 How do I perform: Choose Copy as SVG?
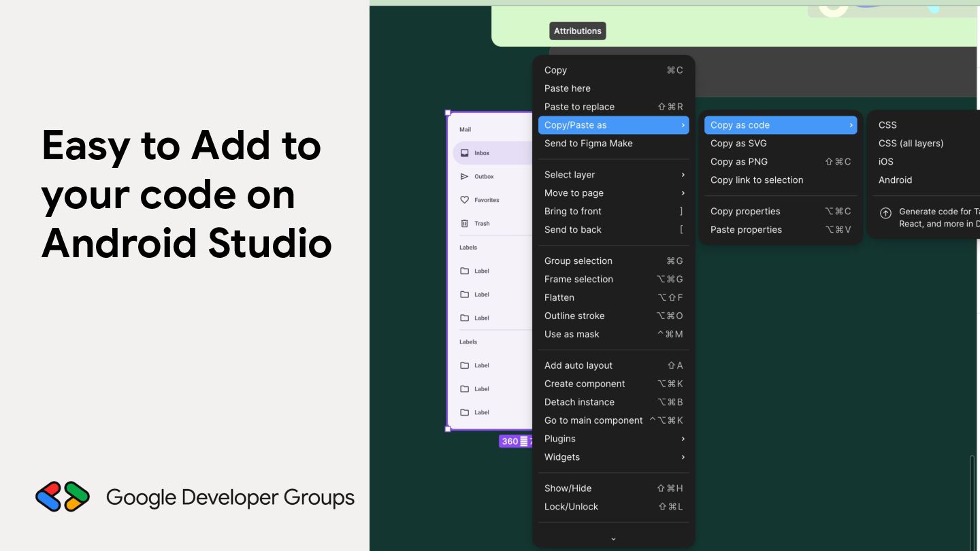coord(781,144)
